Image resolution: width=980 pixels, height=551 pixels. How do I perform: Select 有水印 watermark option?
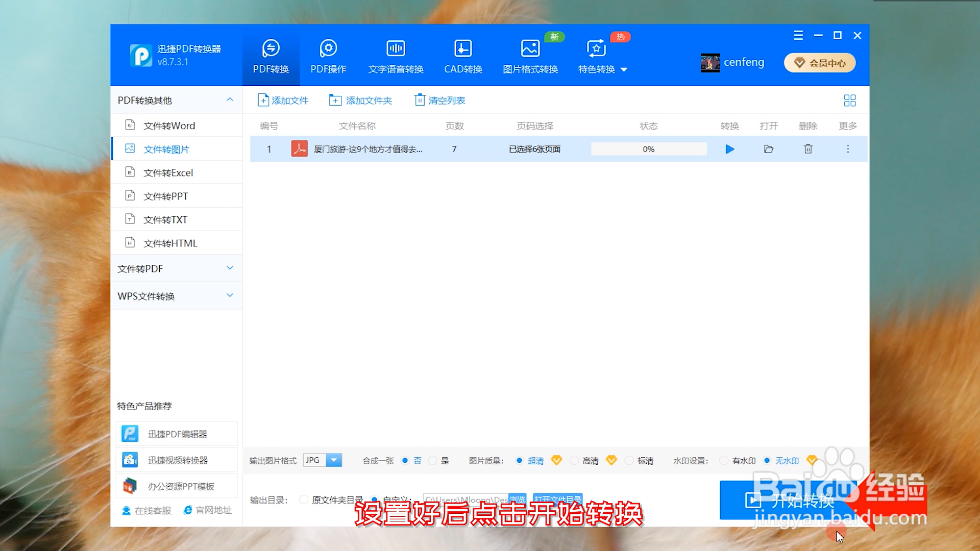click(x=724, y=461)
